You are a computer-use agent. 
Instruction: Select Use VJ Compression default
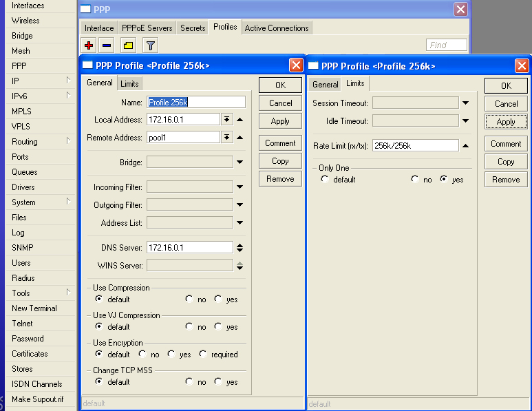point(98,326)
